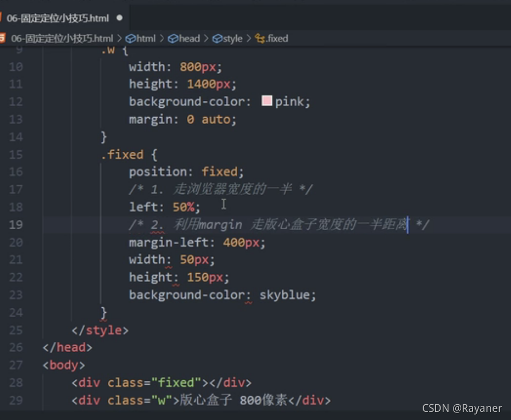Click the comment "2. 利用margin 走版心盒子宽度的一半距离"
Screen dimensions: 511x420
tap(280, 224)
